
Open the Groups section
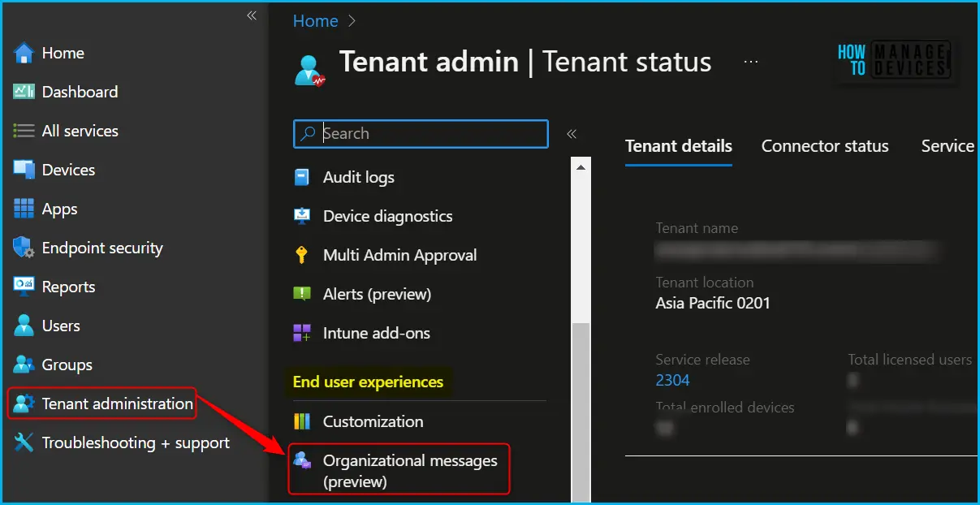click(x=67, y=365)
